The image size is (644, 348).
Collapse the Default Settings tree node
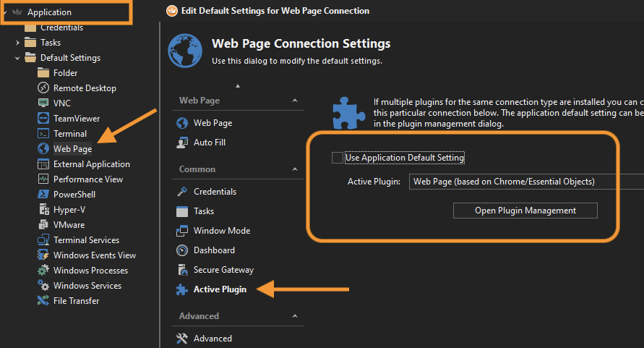(18, 58)
